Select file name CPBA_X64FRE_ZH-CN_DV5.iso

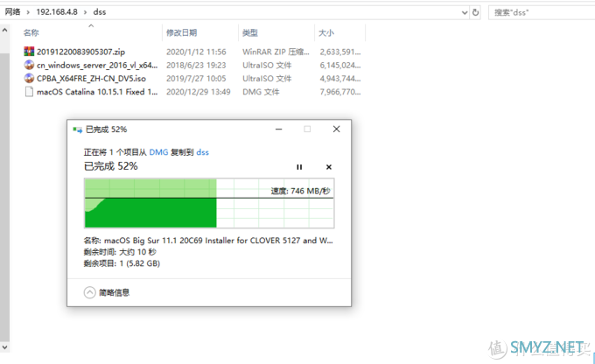pos(91,78)
